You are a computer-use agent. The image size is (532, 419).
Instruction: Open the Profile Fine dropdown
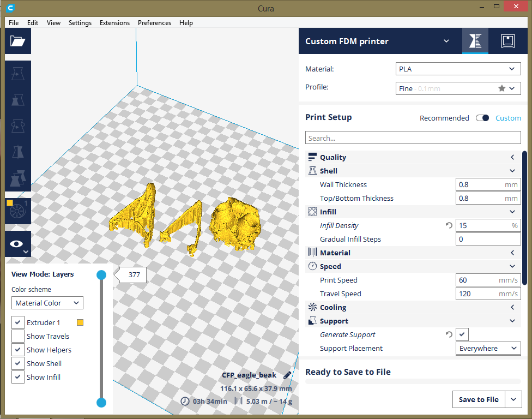458,88
